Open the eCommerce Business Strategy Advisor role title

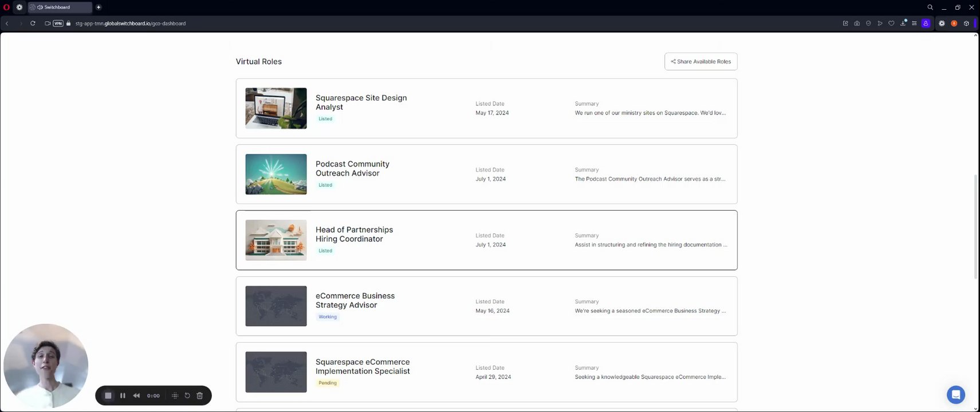pos(355,300)
